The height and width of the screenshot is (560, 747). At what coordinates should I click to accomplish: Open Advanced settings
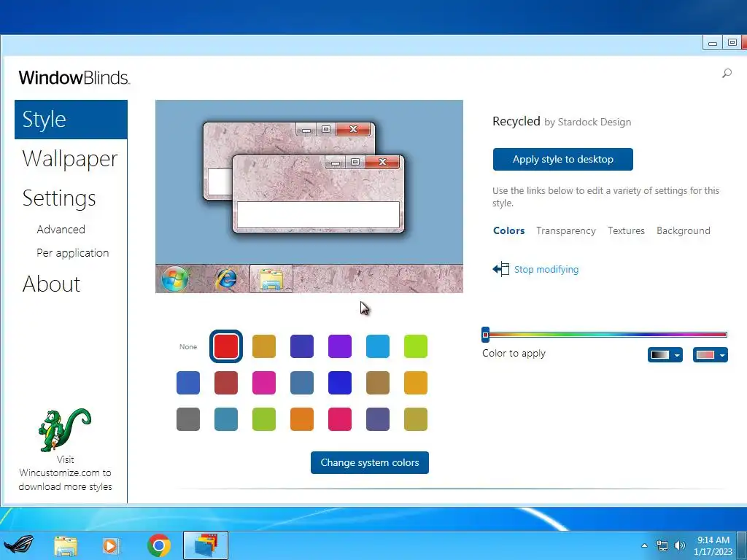tap(61, 230)
